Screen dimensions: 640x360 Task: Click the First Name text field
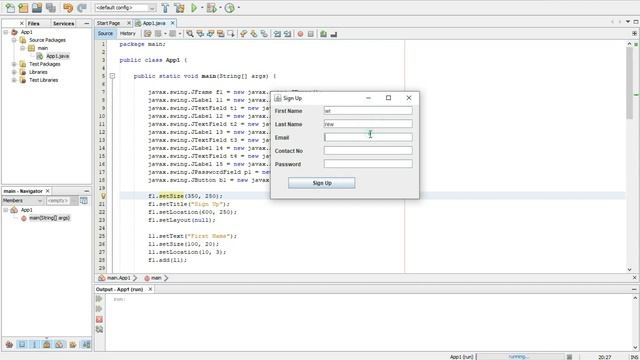pyautogui.click(x=368, y=111)
